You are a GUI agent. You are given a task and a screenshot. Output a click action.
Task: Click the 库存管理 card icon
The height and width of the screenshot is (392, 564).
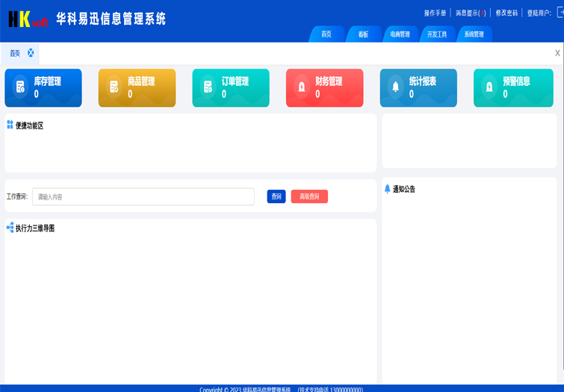[x=21, y=87]
